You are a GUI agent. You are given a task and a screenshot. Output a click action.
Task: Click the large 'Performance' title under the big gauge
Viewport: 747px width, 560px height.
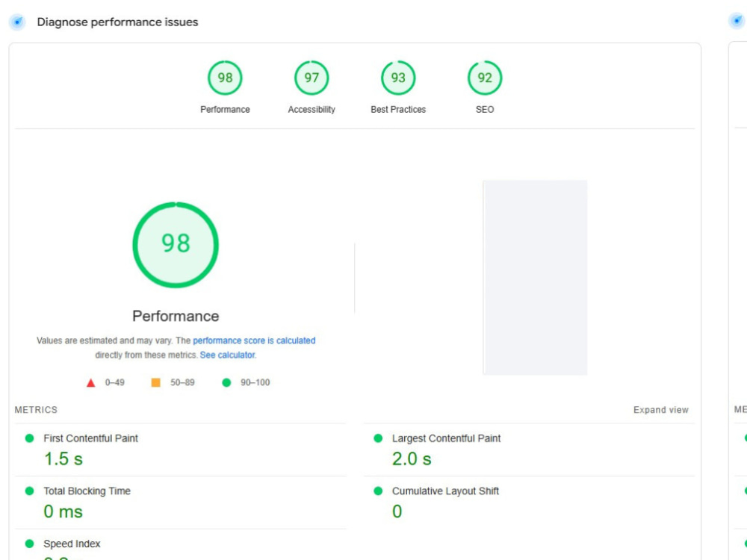click(176, 316)
